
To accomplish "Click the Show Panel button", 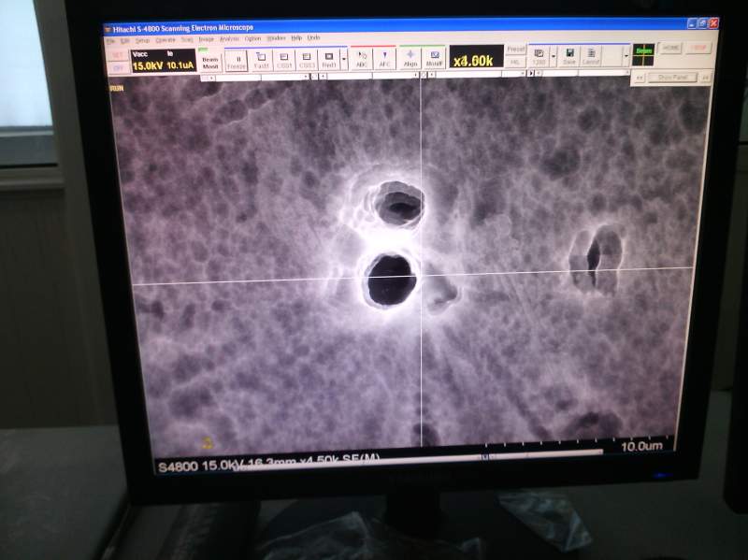I will [672, 78].
